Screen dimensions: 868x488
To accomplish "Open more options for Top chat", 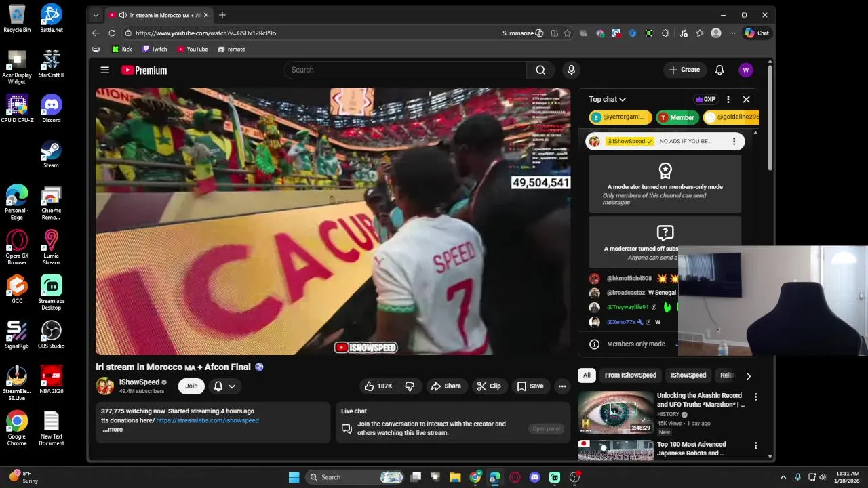I will 728,99.
